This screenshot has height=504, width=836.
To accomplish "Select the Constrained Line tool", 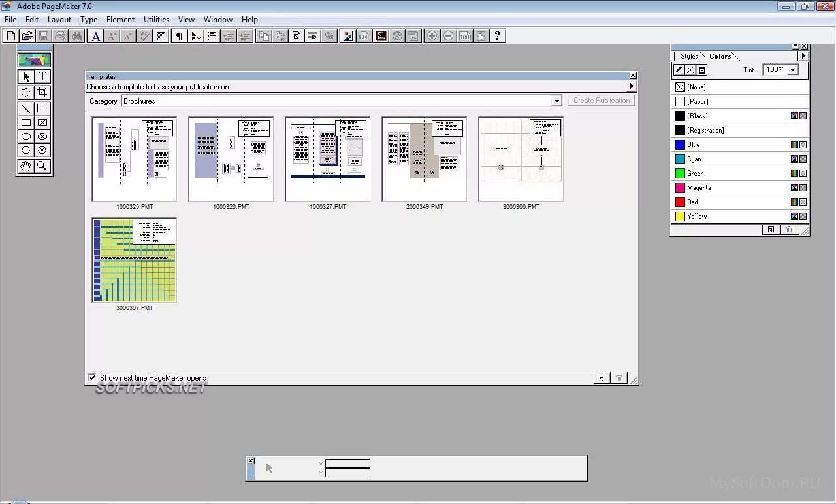I will click(x=42, y=108).
